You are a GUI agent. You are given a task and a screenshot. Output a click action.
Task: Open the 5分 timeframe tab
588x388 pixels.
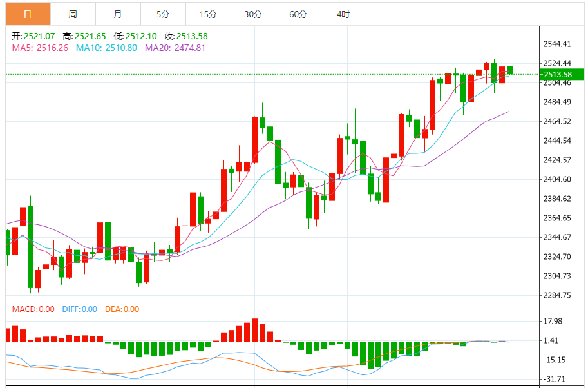click(x=163, y=14)
